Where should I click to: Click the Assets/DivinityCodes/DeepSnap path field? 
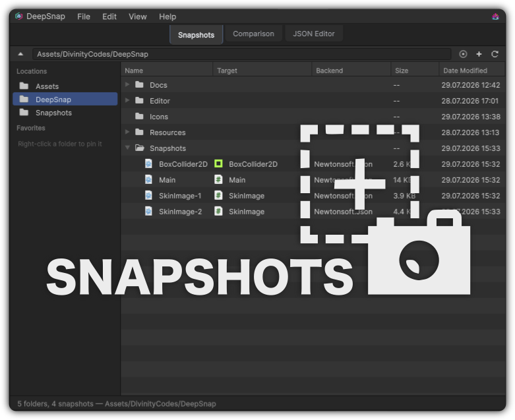[x=241, y=54]
